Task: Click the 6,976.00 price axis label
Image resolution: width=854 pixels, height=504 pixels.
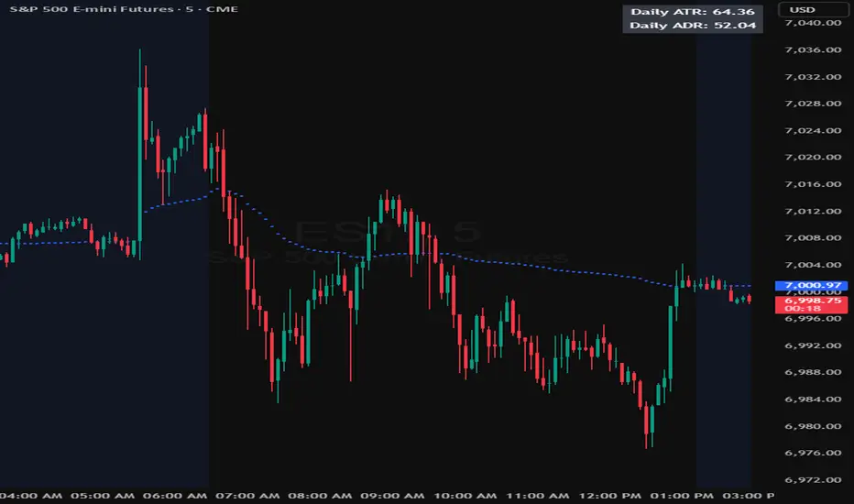Action: coord(813,453)
